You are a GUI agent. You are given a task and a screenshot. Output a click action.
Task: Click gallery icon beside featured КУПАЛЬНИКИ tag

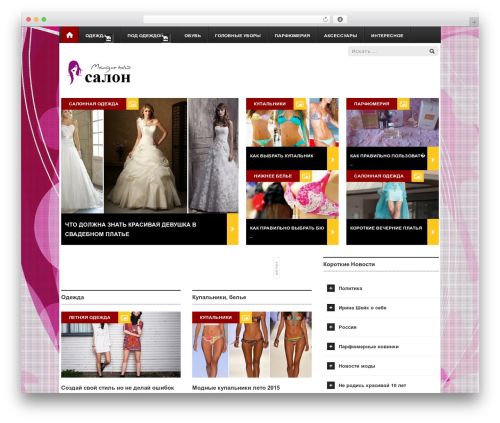300,104
